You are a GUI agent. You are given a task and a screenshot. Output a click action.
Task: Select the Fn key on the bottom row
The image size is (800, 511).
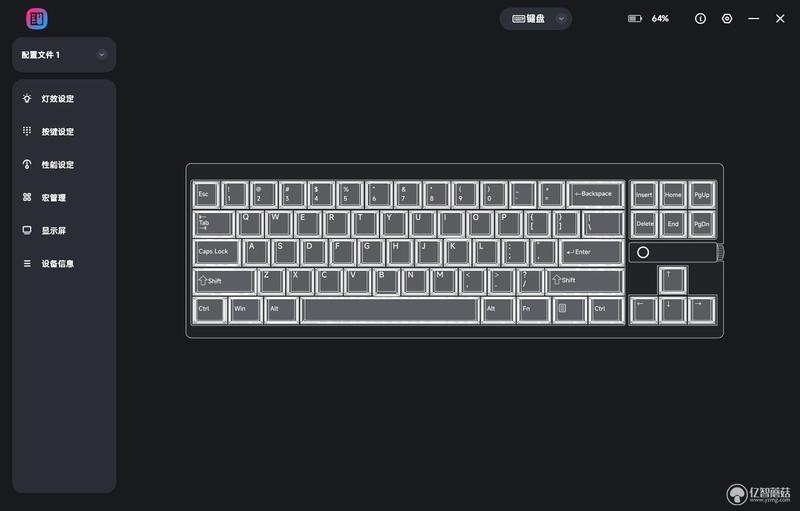[533, 310]
